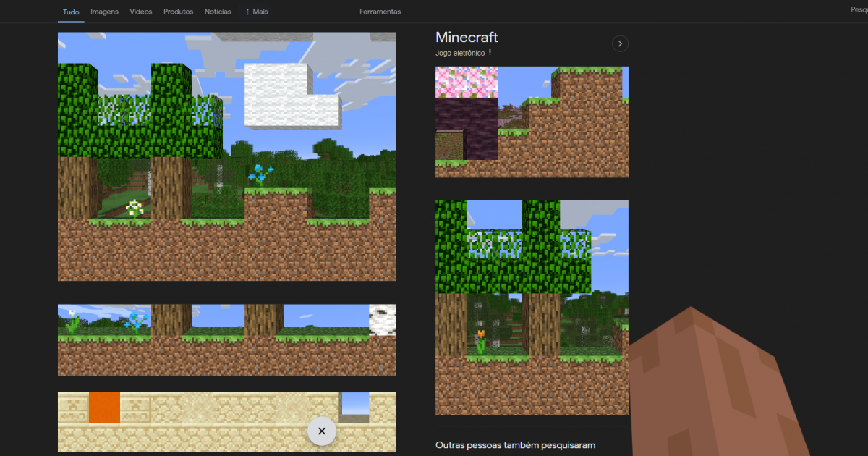Open the three-dot menu next to Jogo eletrônico
The height and width of the screenshot is (456, 868).
coord(490,53)
